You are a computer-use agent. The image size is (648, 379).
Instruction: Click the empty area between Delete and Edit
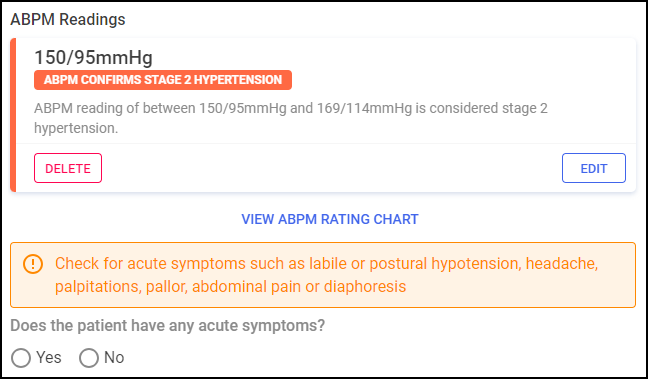tap(332, 168)
